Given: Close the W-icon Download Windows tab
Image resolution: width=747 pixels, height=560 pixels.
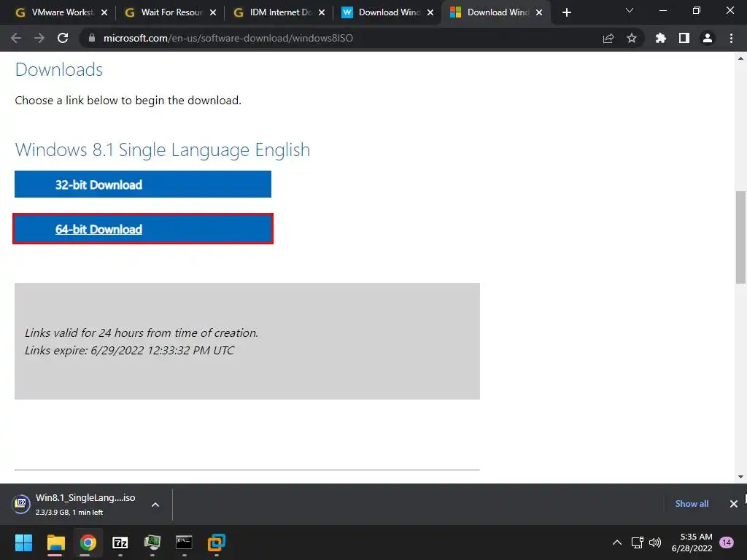Looking at the screenshot, I should coord(430,13).
